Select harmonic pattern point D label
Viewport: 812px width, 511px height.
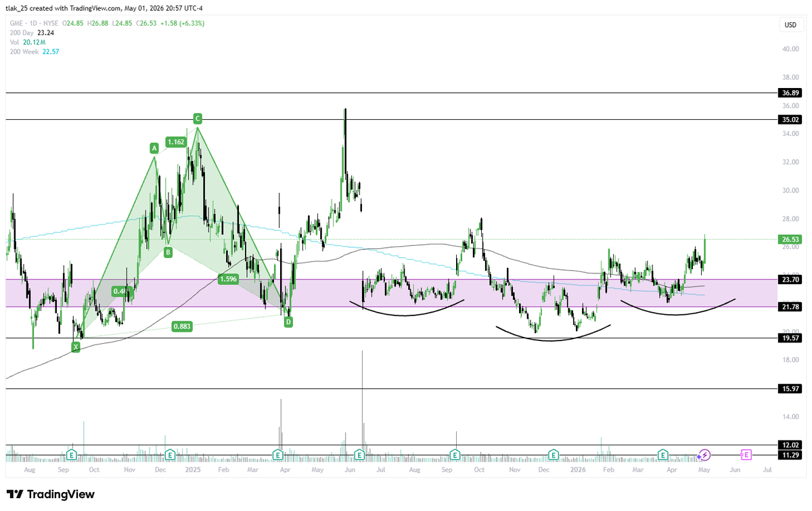coord(288,322)
